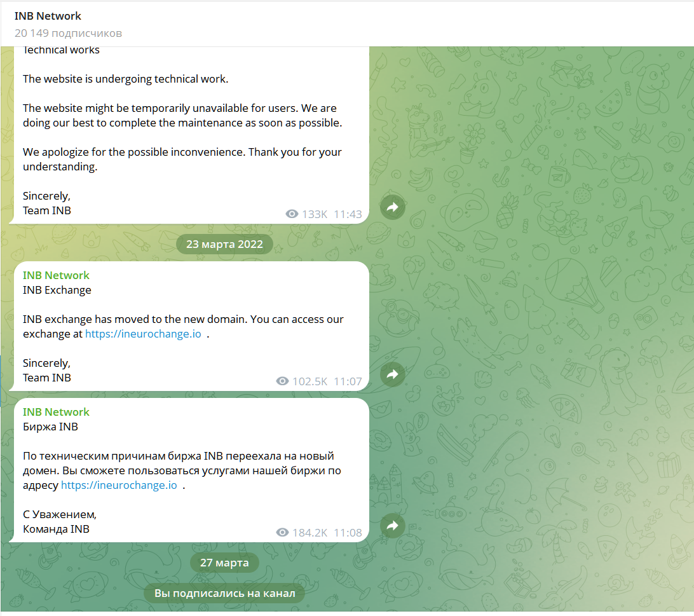Click the 11:43 message timestamp

pos(348,214)
